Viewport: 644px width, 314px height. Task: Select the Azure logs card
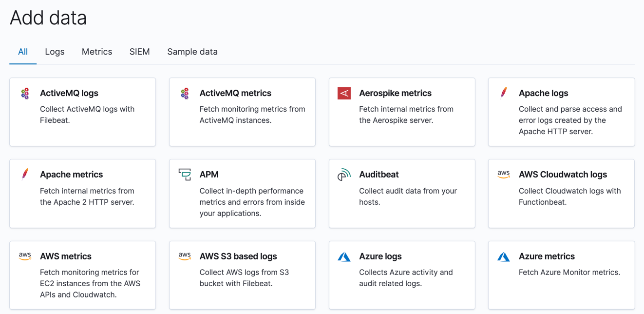pyautogui.click(x=402, y=275)
